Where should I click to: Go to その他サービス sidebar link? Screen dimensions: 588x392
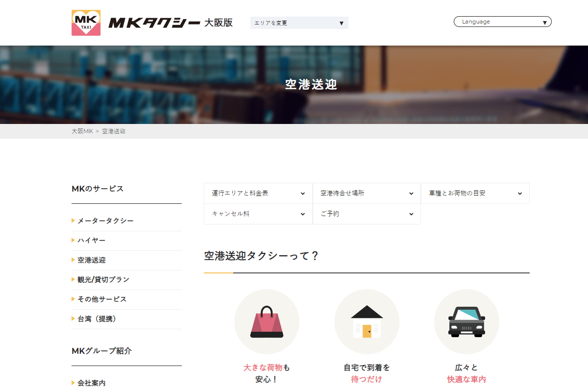point(101,299)
